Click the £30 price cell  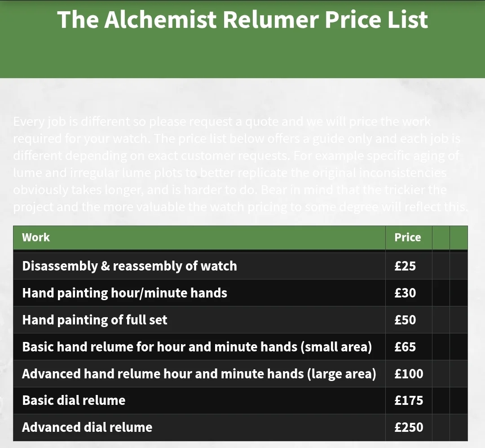click(x=405, y=293)
